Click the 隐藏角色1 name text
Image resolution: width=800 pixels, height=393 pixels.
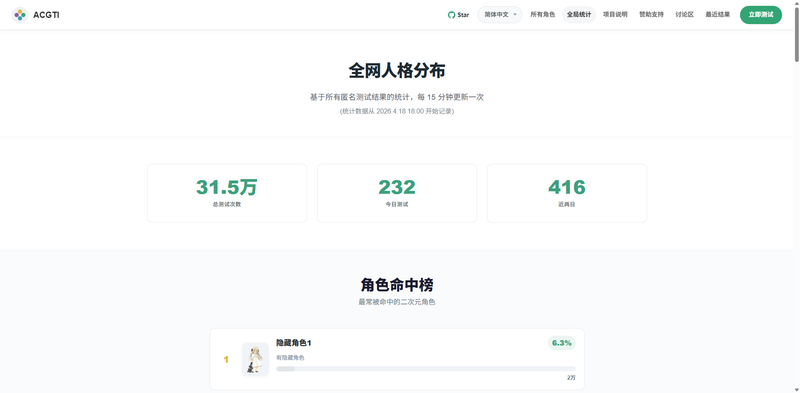[x=294, y=343]
